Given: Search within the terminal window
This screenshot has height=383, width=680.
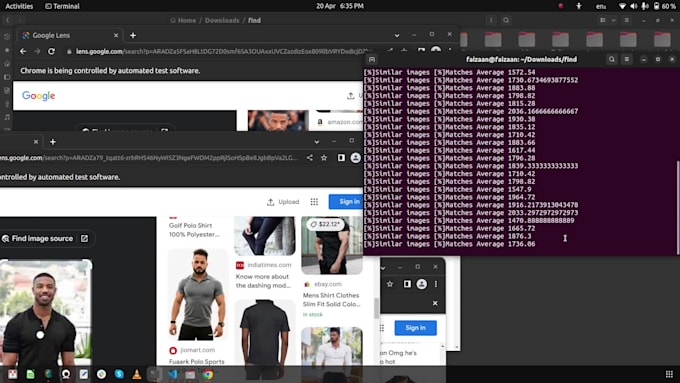Looking at the screenshot, I should click(x=611, y=59).
